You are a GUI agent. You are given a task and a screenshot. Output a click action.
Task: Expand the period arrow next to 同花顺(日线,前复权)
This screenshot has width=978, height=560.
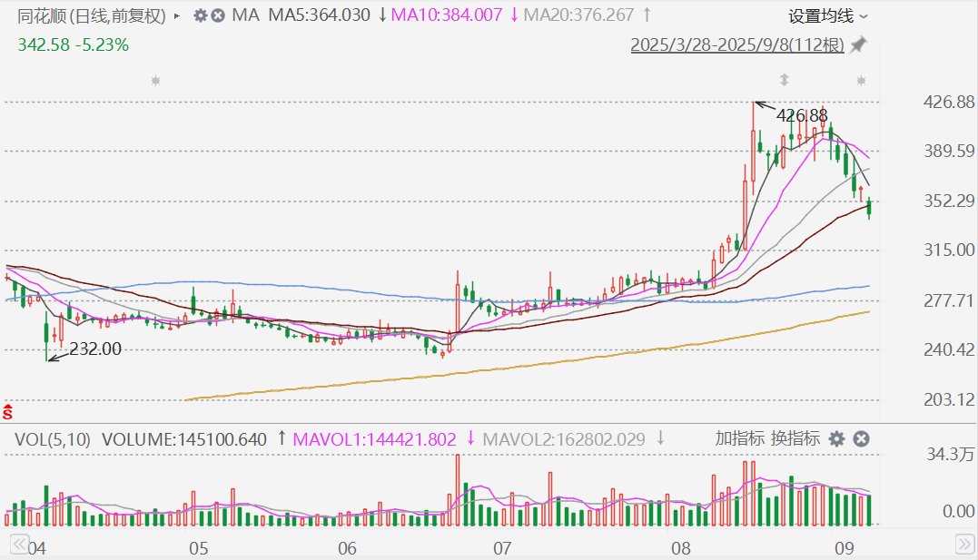coord(177,16)
